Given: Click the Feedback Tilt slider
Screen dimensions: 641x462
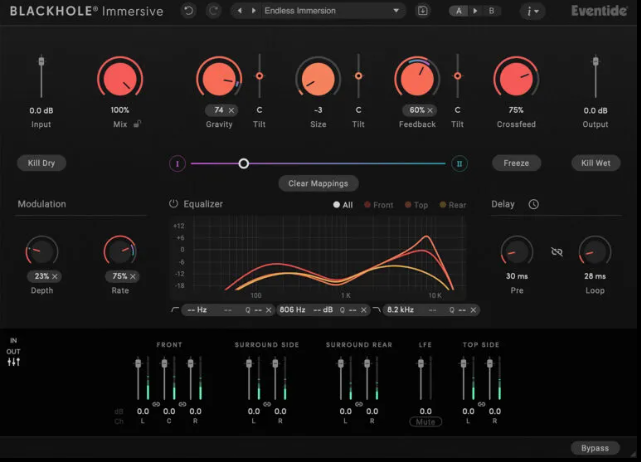Looking at the screenshot, I should [457, 76].
